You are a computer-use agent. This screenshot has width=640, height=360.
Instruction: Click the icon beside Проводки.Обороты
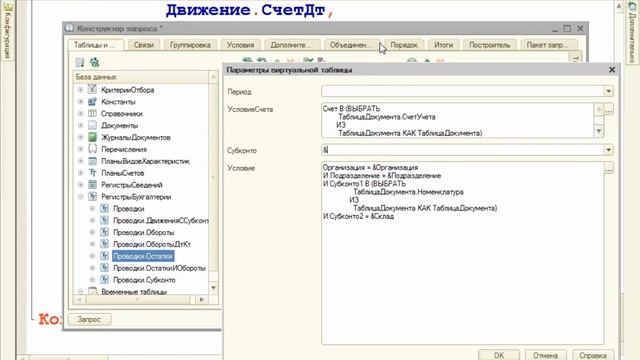(x=104, y=232)
